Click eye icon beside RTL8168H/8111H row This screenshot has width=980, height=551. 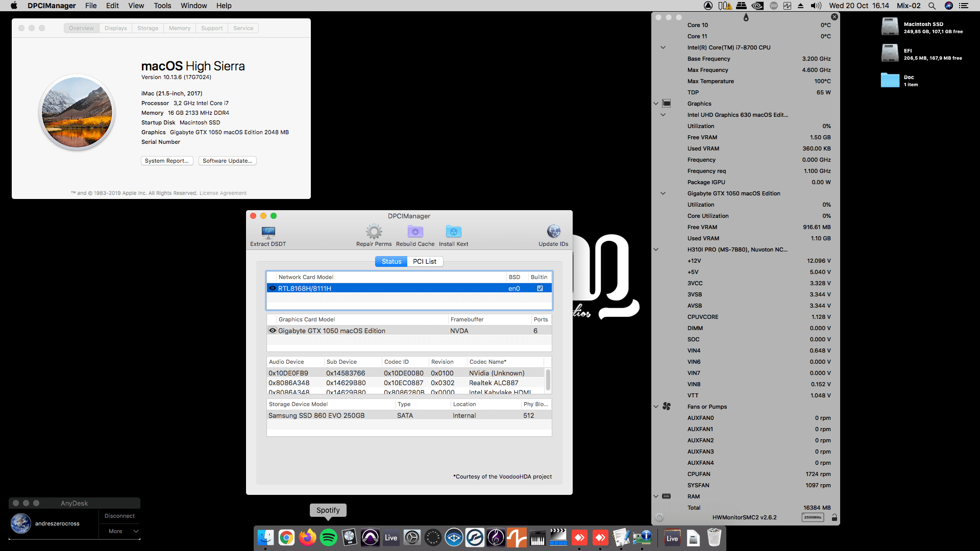(273, 288)
